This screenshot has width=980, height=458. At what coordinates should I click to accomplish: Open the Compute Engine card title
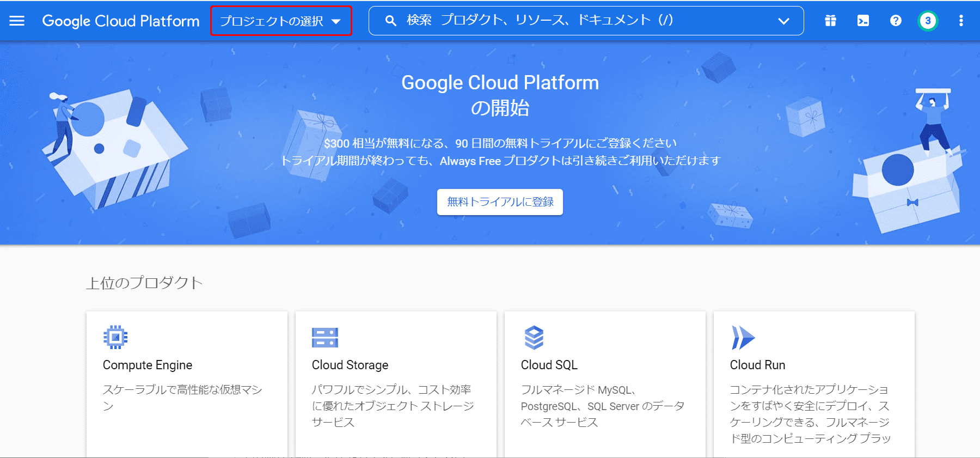coord(148,365)
